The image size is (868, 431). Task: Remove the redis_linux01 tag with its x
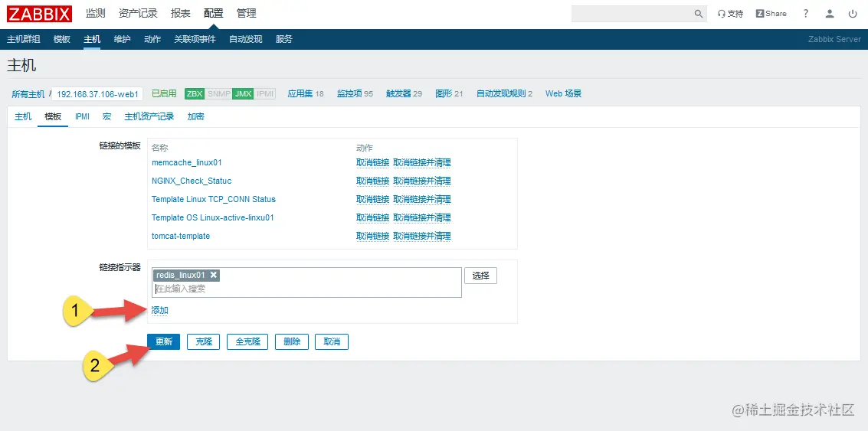click(214, 275)
